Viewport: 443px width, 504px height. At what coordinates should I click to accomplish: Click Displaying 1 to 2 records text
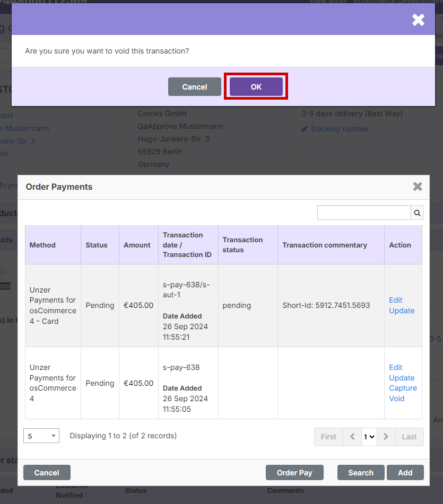(123, 436)
